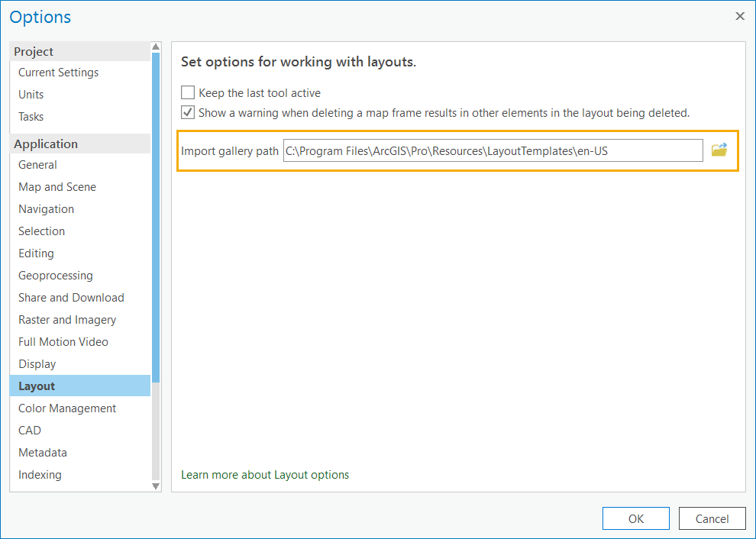This screenshot has height=539, width=756.
Task: Open the Learn more about Layout options link
Action: pyautogui.click(x=265, y=474)
